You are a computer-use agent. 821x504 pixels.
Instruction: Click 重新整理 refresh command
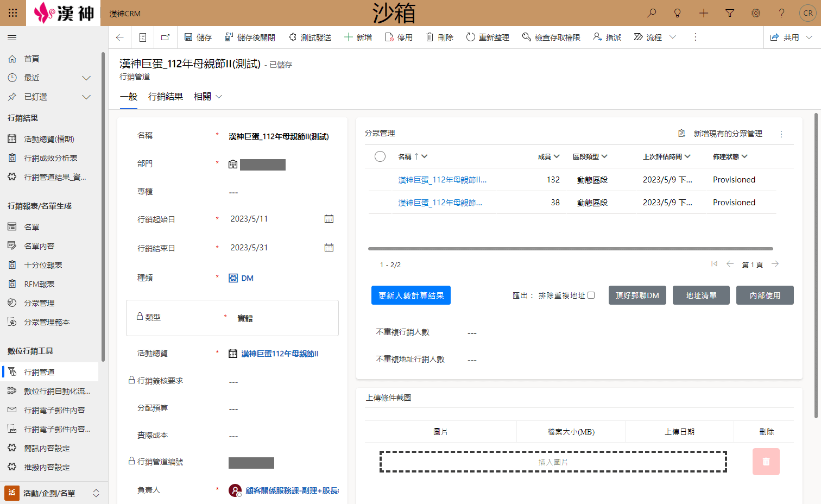pos(488,37)
